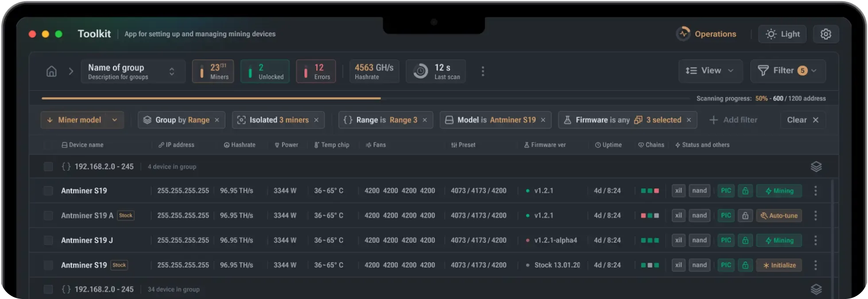Viewport: 868px width, 299px height.
Task: Check the box for Antminer S19 J
Action: (x=48, y=240)
